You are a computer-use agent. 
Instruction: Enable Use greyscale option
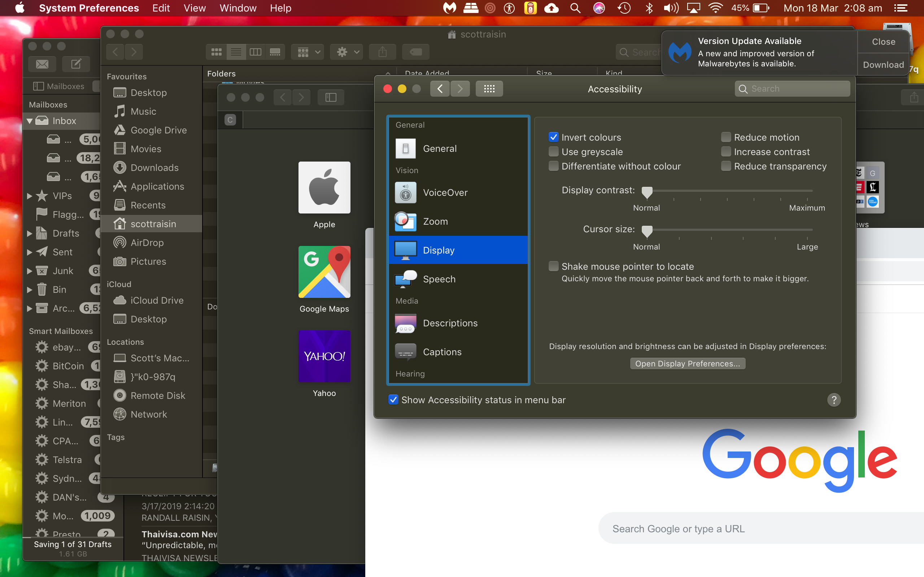(553, 152)
